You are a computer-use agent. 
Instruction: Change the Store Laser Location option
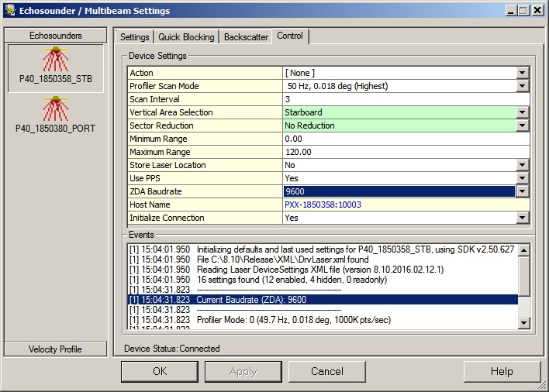point(523,165)
